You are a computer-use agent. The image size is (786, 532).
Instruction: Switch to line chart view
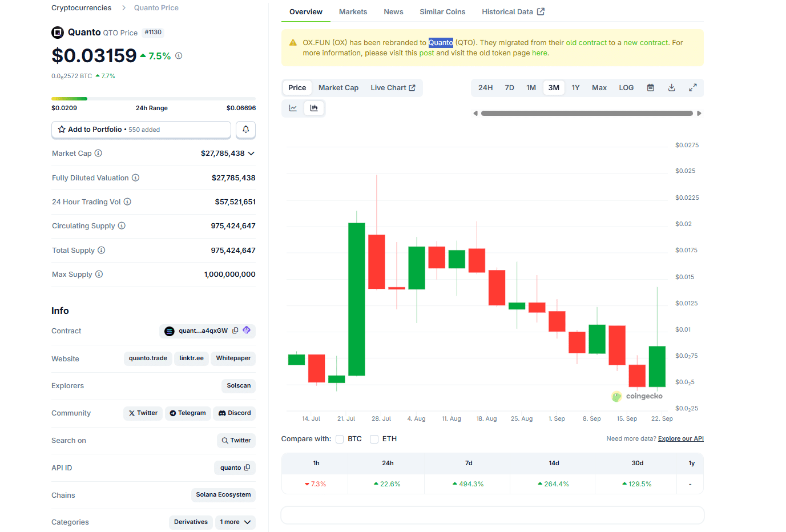pyautogui.click(x=293, y=108)
